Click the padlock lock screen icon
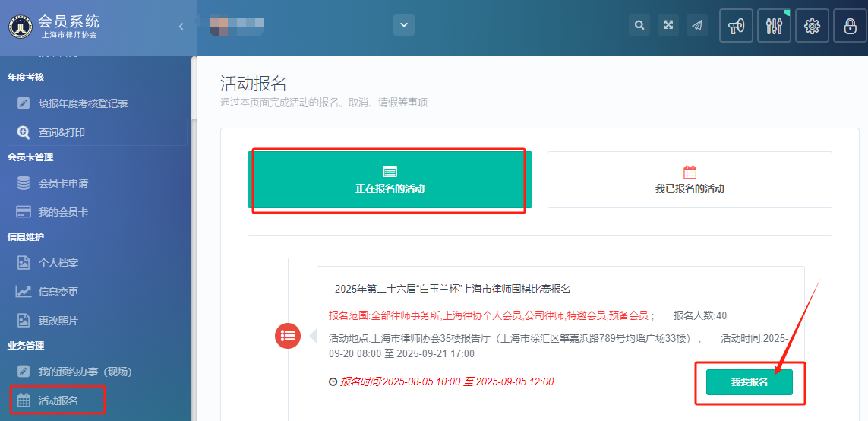This screenshot has width=868, height=421. [x=850, y=26]
